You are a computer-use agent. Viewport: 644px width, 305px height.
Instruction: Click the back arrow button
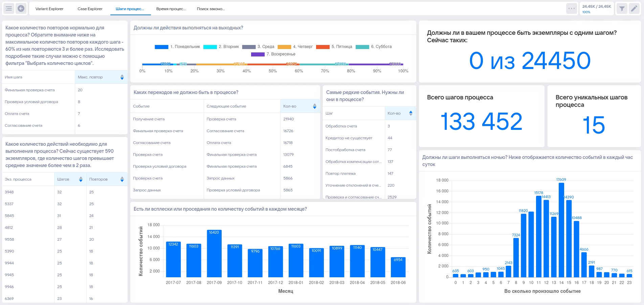click(21, 8)
